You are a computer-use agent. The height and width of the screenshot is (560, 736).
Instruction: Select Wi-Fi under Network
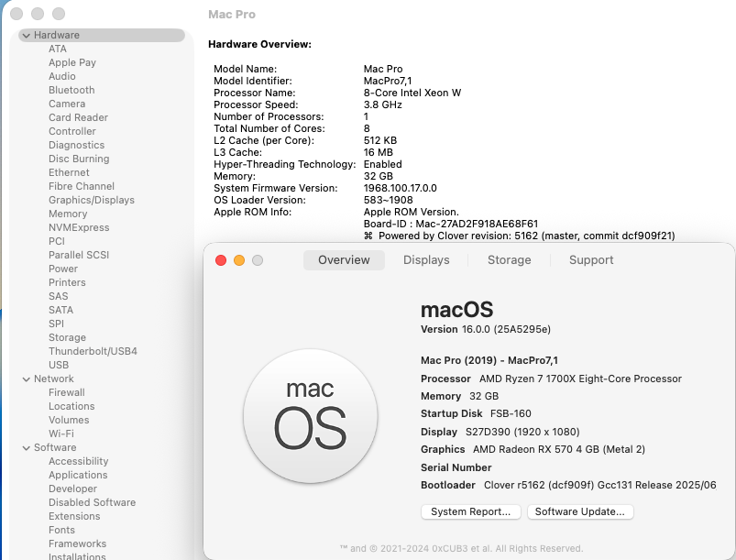coord(61,434)
